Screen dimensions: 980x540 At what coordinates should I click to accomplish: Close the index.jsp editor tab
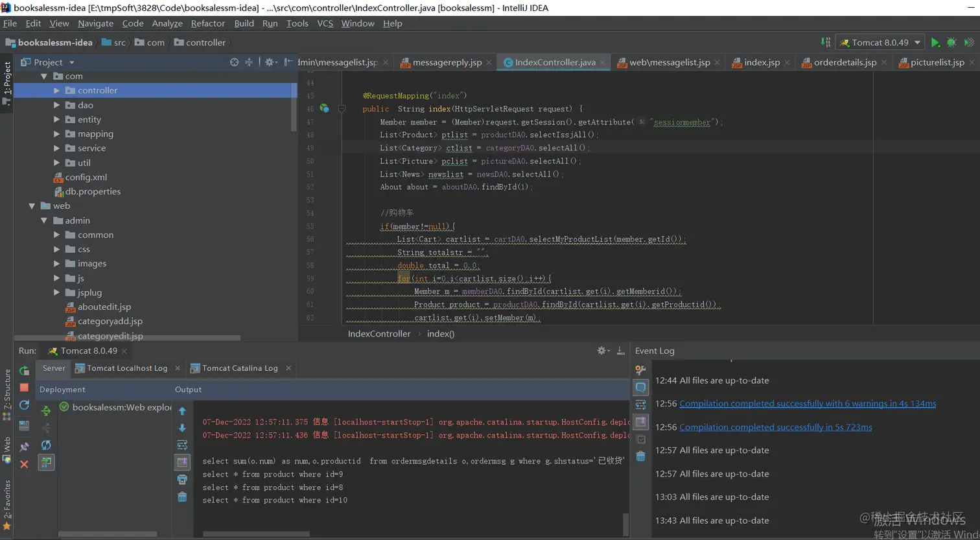(x=787, y=63)
